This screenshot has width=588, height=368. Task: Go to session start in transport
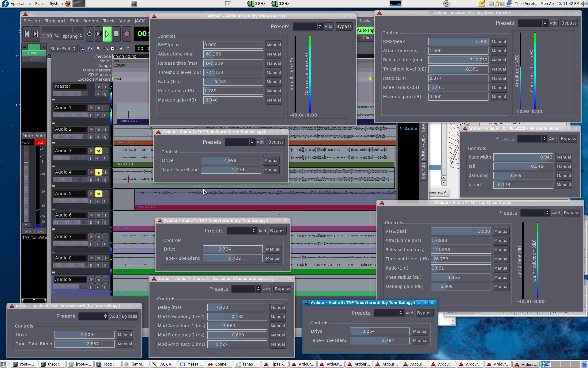27,34
